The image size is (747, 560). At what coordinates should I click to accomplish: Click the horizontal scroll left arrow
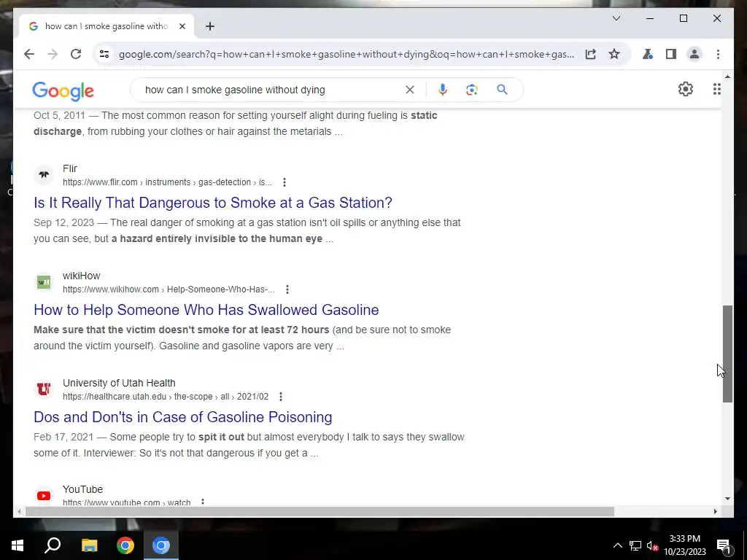pos(19,511)
